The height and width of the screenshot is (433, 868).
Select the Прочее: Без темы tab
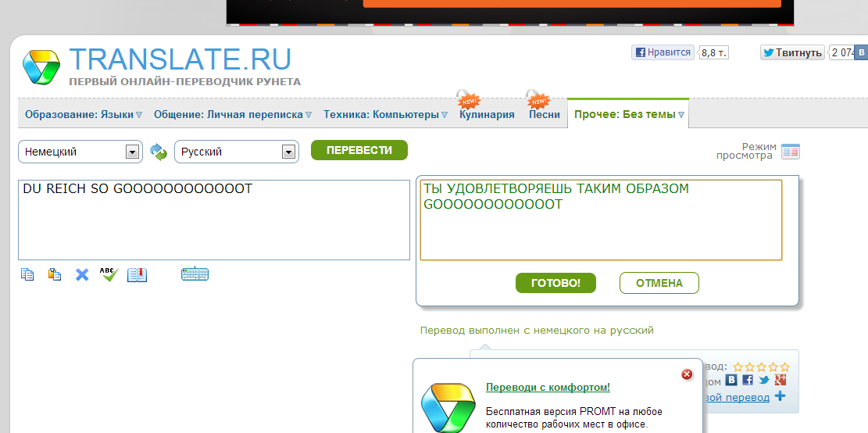click(x=624, y=115)
